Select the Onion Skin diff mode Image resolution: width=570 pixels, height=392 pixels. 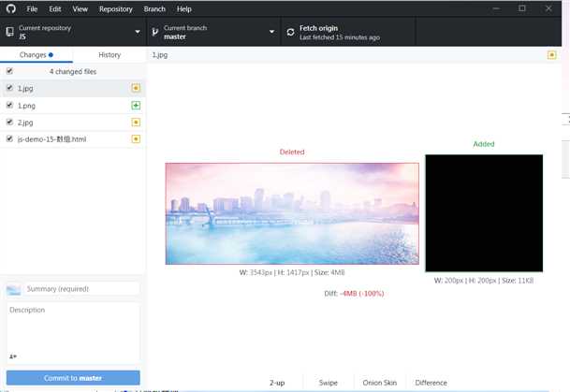[x=379, y=383]
